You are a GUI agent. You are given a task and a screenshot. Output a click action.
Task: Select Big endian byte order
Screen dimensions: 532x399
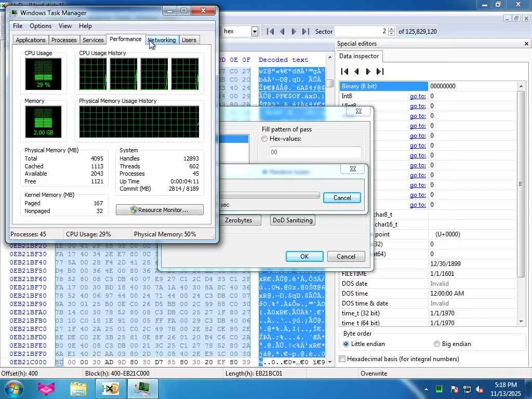click(437, 344)
